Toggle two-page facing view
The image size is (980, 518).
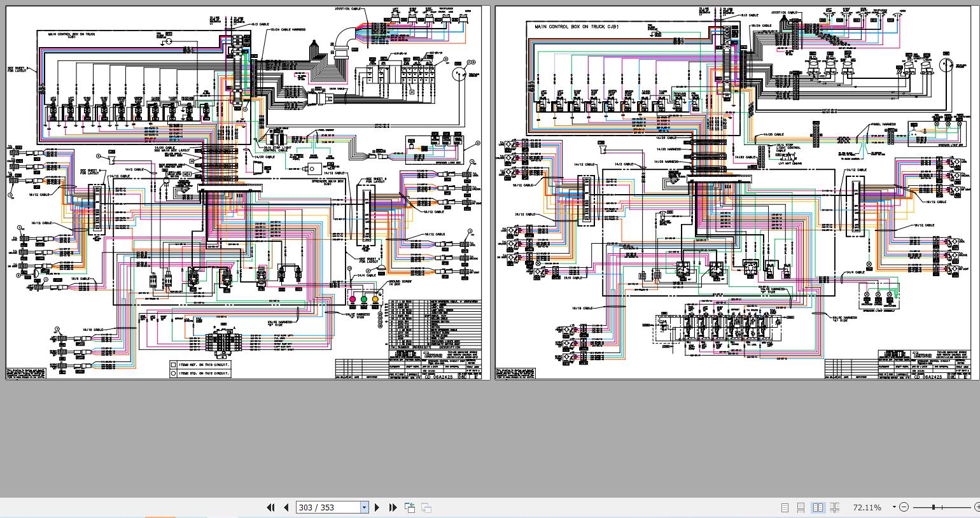click(x=818, y=507)
